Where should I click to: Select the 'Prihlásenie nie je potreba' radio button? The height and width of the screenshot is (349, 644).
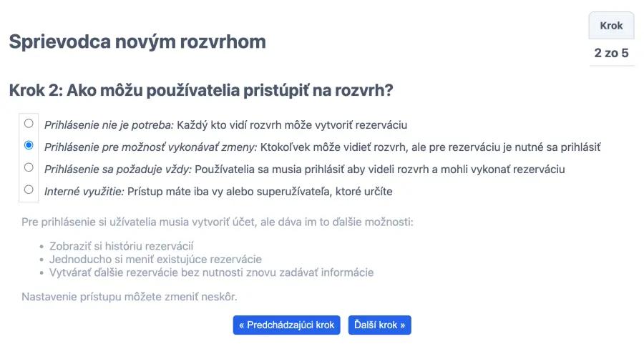pos(29,122)
